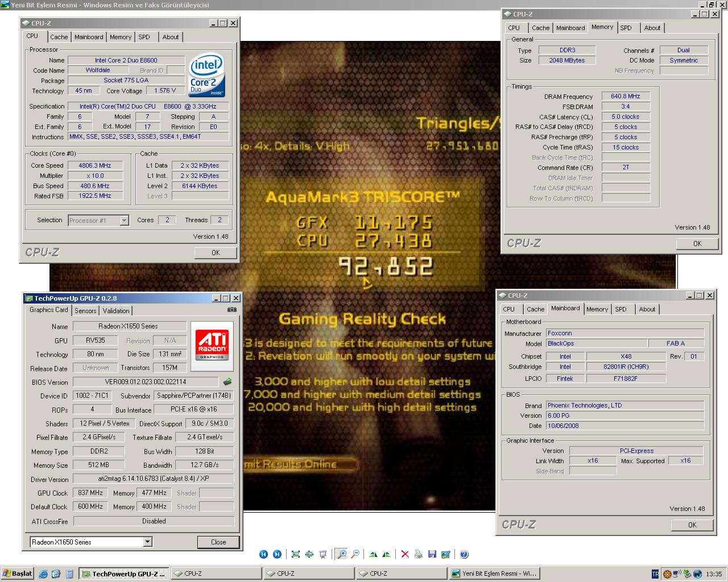728x582 pixels.
Task: Click the Driver Version field in GPU-Z
Action: coord(154,479)
